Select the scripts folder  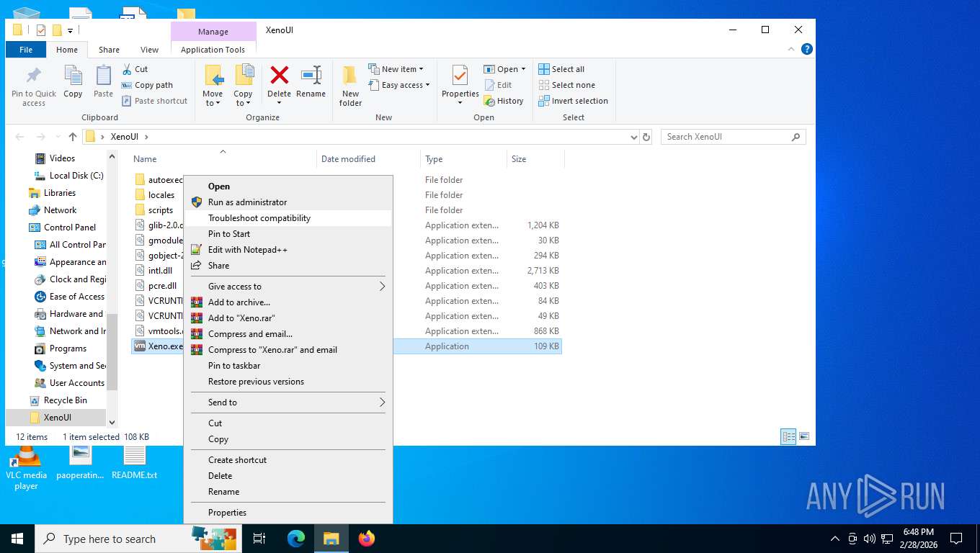[x=161, y=210]
